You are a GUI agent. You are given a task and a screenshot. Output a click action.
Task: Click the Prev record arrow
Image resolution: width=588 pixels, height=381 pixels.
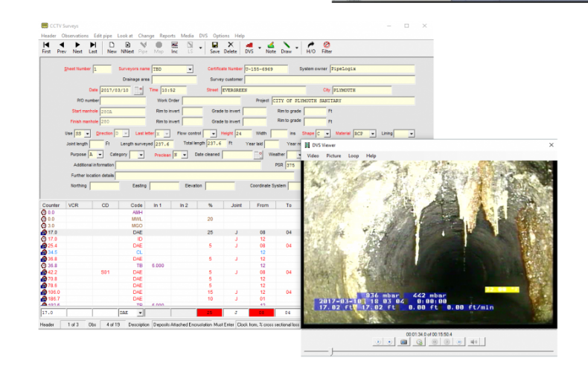pyautogui.click(x=62, y=48)
